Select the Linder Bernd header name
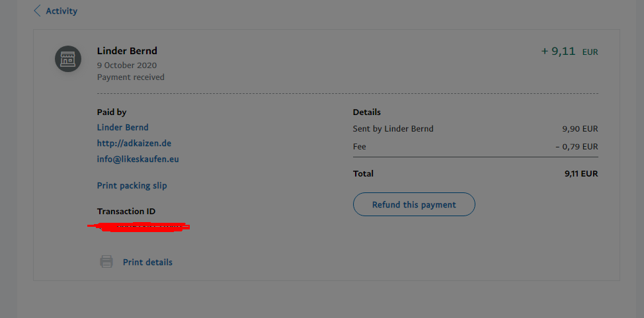 tap(127, 51)
